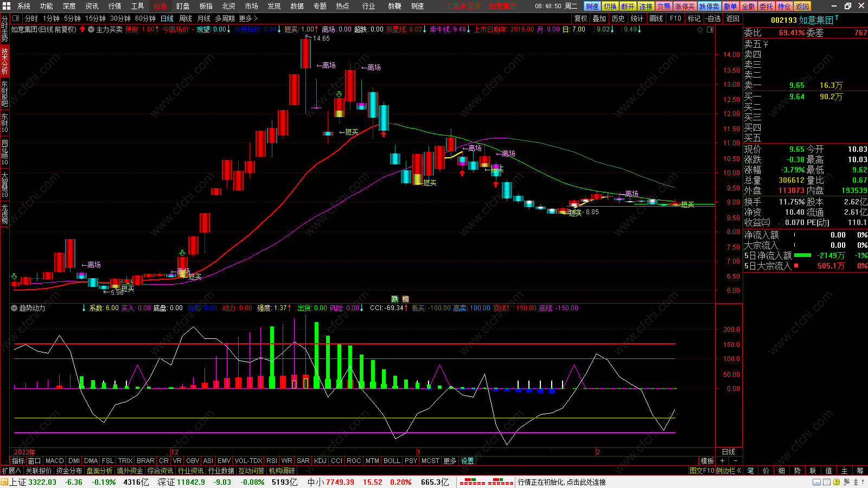Zoom out chart with the minus button
Viewport: 868px width, 488px height.
736,461
